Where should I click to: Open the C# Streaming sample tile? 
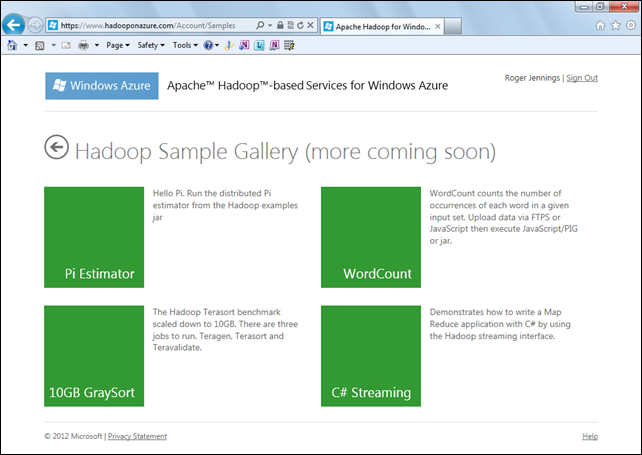pyautogui.click(x=371, y=356)
